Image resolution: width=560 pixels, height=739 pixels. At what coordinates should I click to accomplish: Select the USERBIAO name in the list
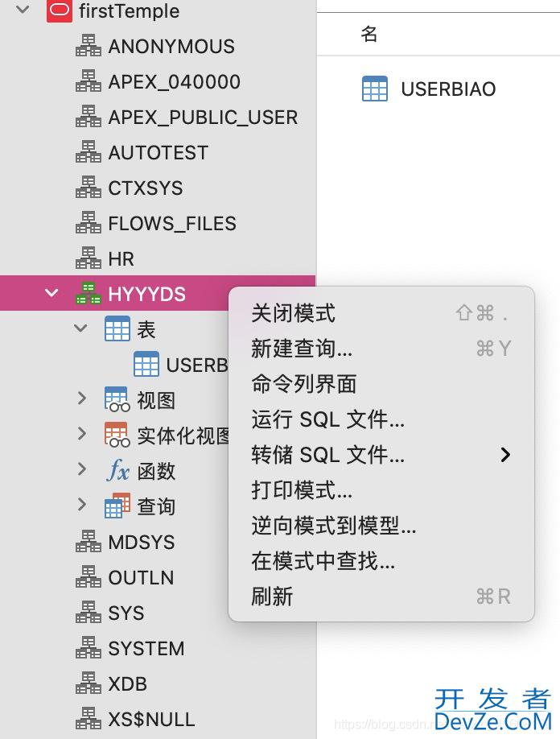tap(448, 89)
